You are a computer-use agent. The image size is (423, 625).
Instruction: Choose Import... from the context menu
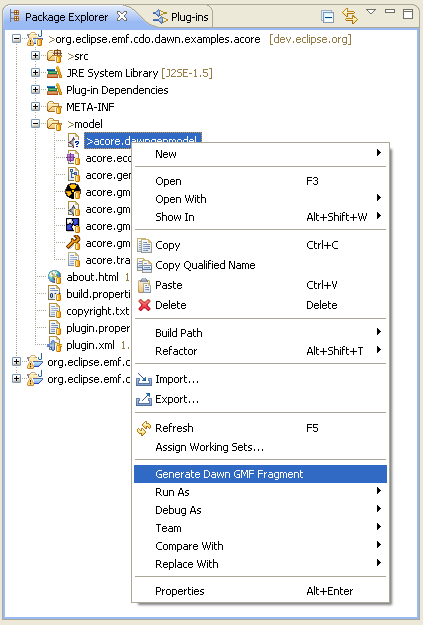click(260, 379)
